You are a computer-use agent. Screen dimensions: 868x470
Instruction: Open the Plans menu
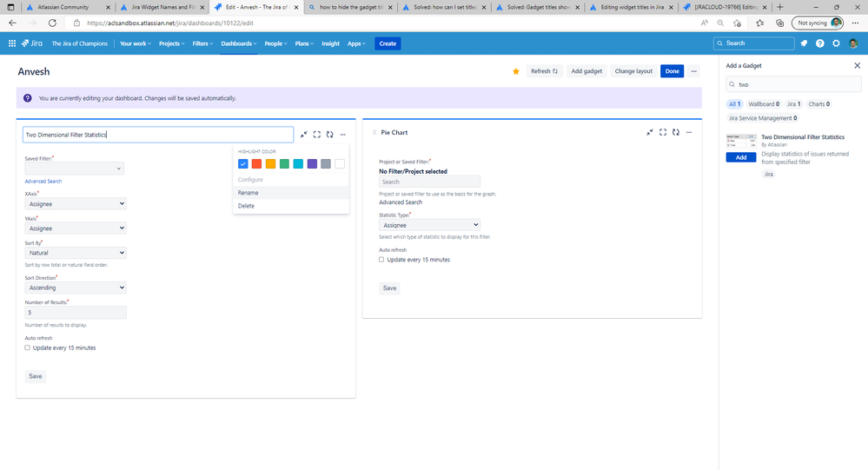(x=304, y=43)
